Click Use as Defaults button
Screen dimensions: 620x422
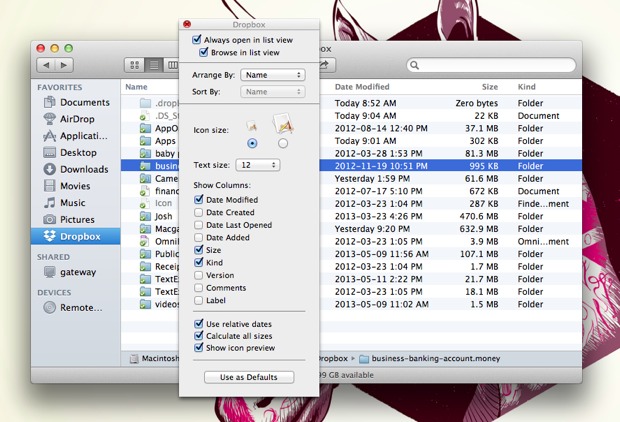(x=249, y=377)
